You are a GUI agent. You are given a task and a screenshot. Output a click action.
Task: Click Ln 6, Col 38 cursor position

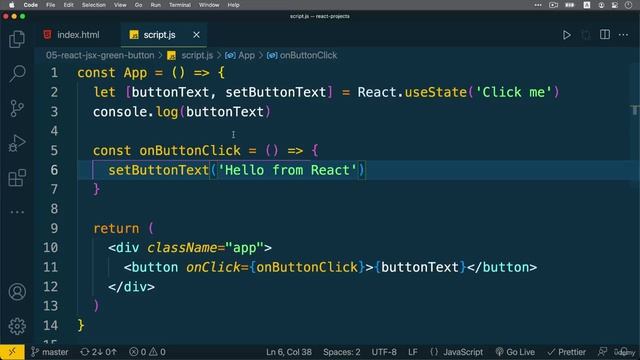click(289, 352)
